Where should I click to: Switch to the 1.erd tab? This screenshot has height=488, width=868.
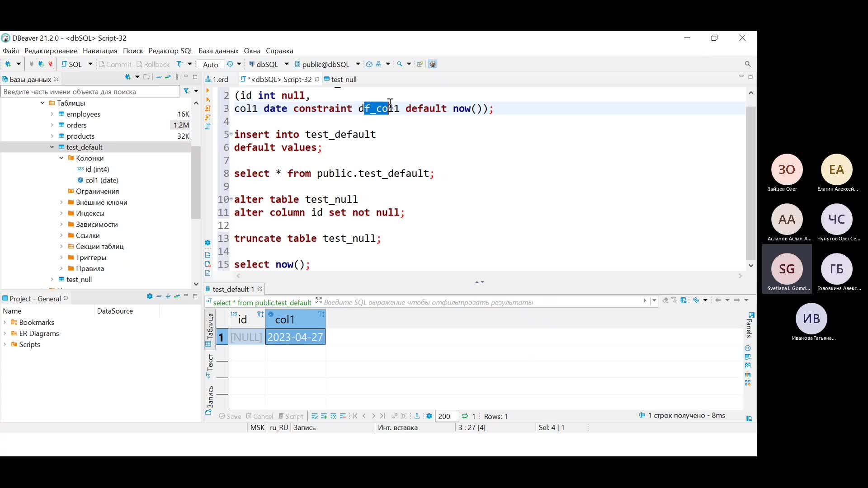coord(217,79)
